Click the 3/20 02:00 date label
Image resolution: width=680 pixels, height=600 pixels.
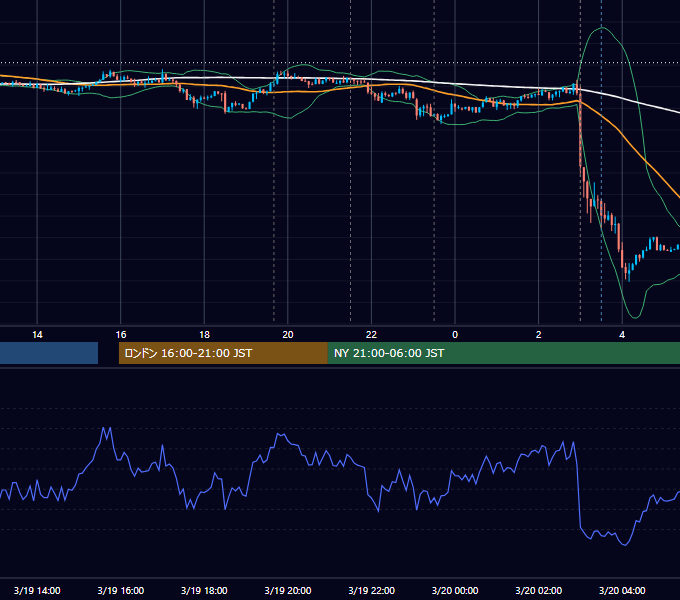point(539,590)
